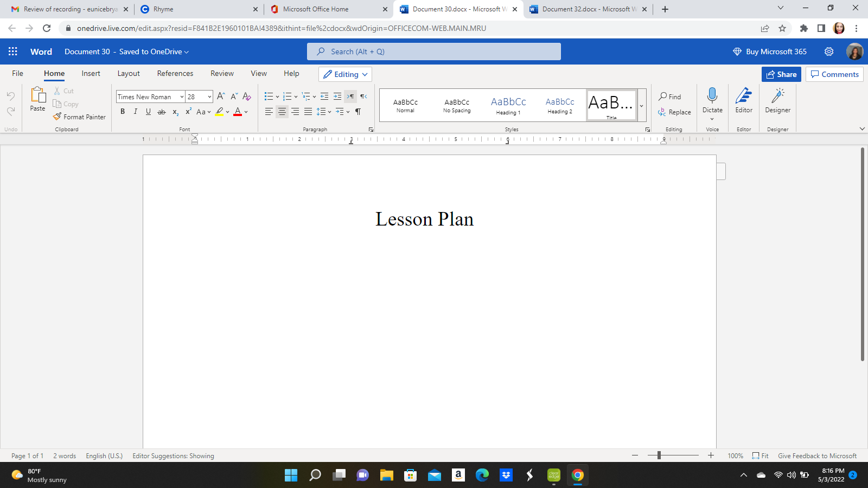The image size is (868, 488).
Task: Open Microsoft Edge from the taskbar
Action: [x=482, y=475]
